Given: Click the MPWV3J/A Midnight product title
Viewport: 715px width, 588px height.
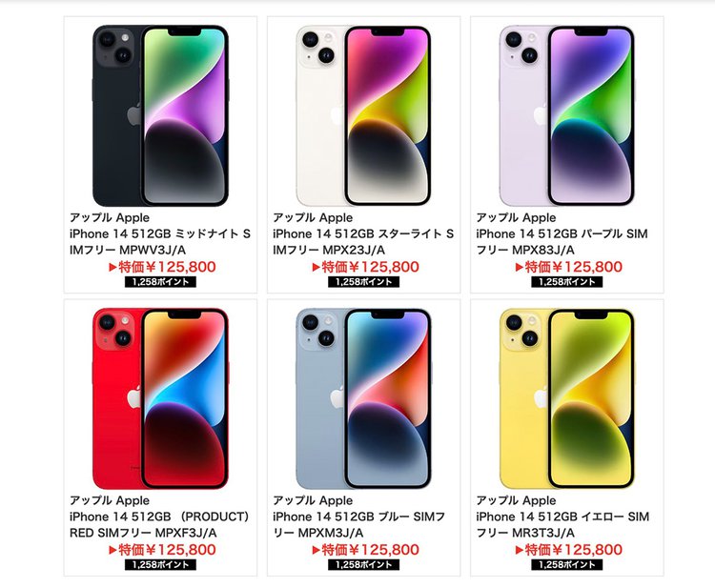Looking at the screenshot, I should (160, 241).
